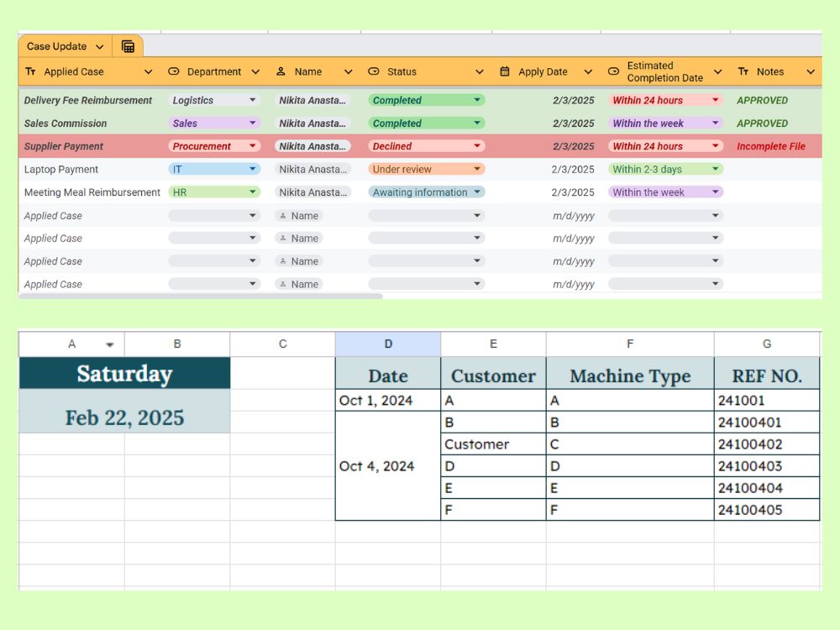840x630 pixels.
Task: Click the Nikita Anasta chip in Supplier Payment row
Action: pyautogui.click(x=312, y=146)
